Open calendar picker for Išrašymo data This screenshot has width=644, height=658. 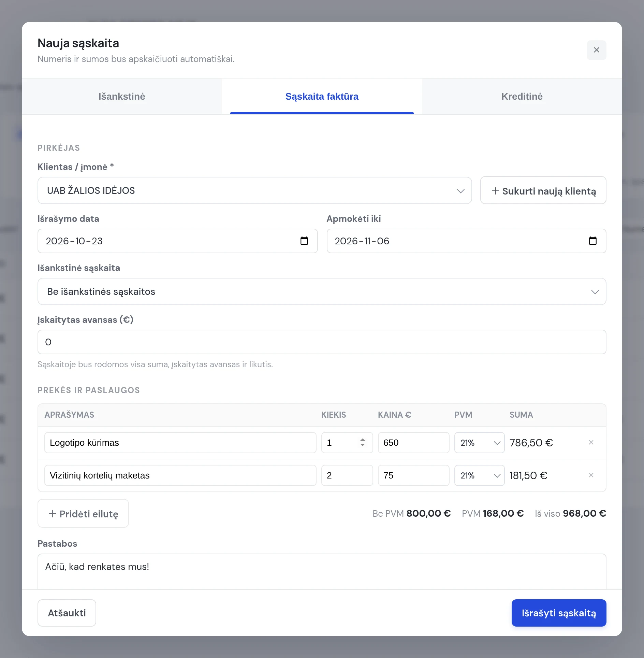click(x=304, y=241)
